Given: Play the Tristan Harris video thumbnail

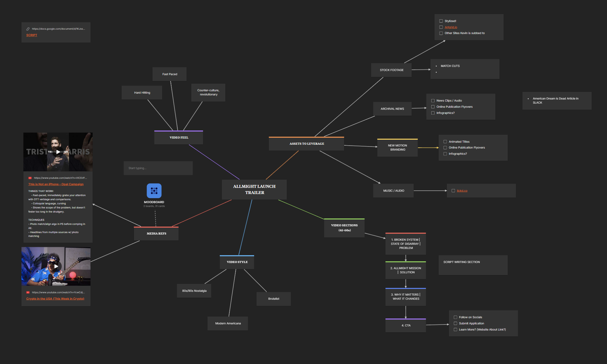Looking at the screenshot, I should click(x=58, y=152).
